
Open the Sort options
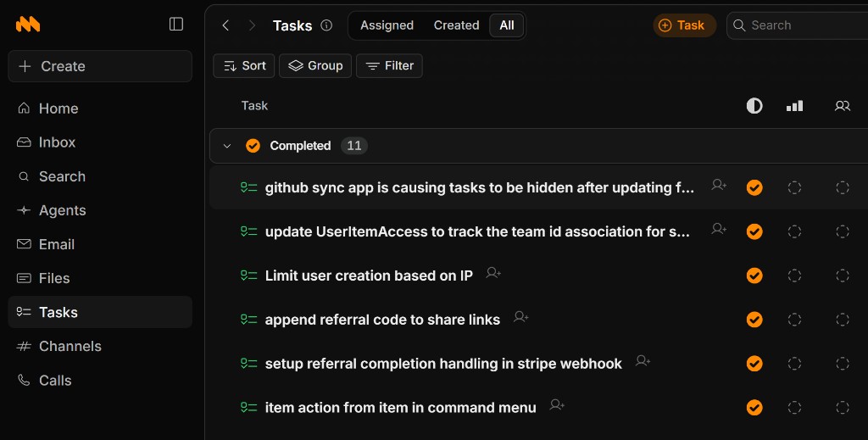tap(243, 66)
